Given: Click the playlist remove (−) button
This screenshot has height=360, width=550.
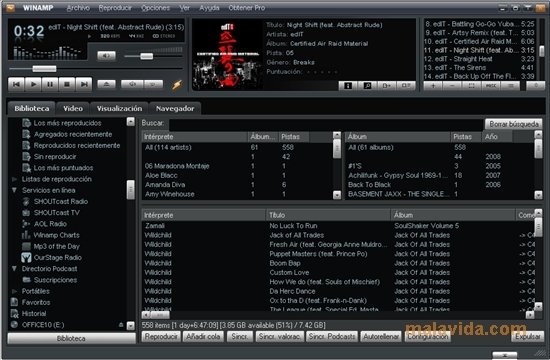Looking at the screenshot, I should point(452,85).
